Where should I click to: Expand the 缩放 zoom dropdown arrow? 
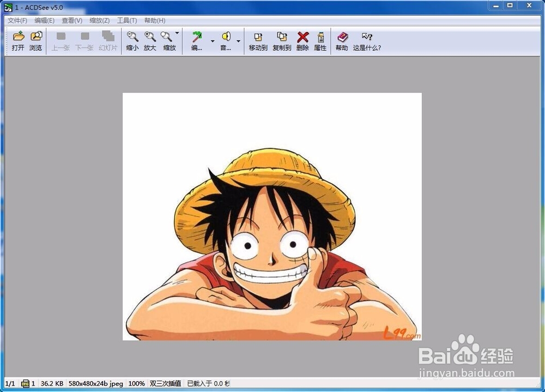pyautogui.click(x=177, y=33)
